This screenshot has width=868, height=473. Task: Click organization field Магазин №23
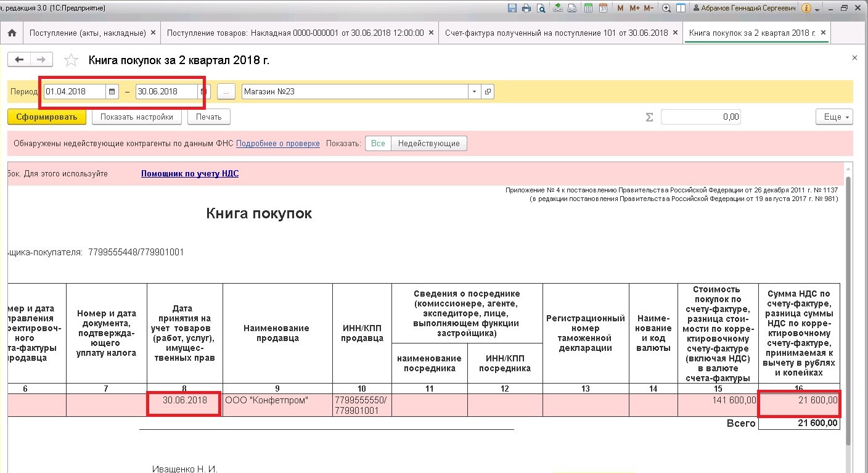[354, 91]
